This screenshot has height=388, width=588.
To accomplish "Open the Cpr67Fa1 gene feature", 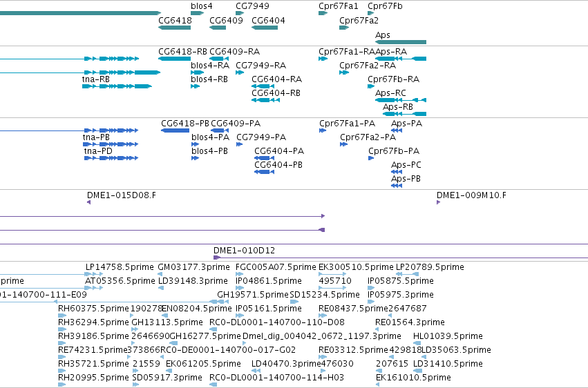I will pyautogui.click(x=323, y=13).
